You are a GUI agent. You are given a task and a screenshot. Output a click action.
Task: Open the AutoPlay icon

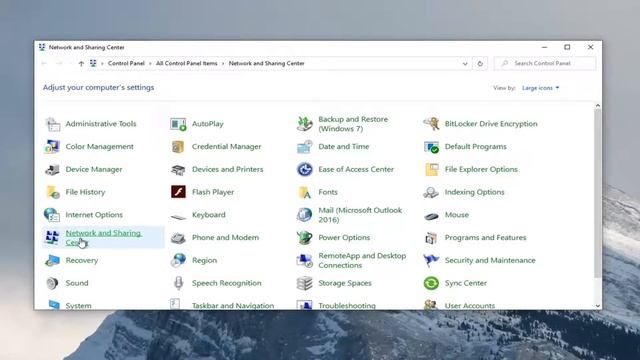click(x=178, y=124)
